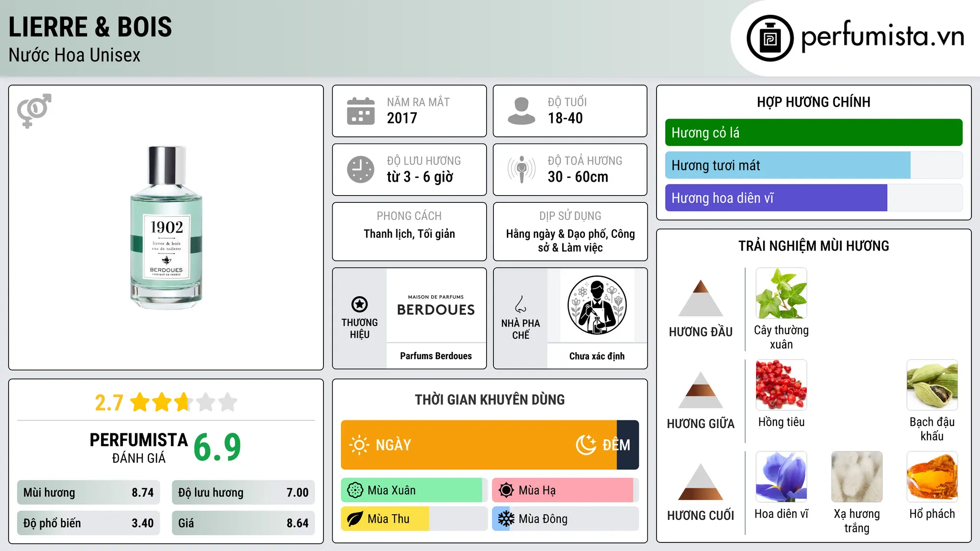980x551 pixels.
Task: Click the Chưa xác định perfumer label
Action: pos(597,356)
